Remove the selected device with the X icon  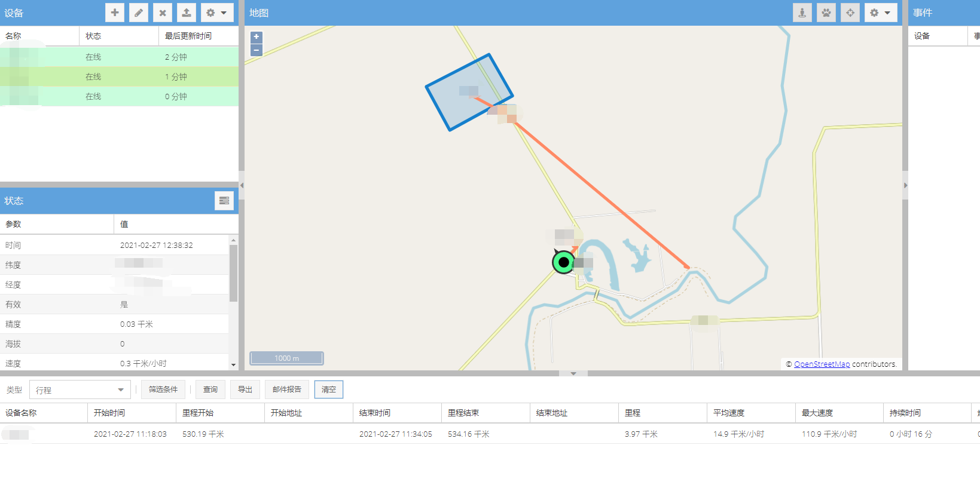point(163,13)
